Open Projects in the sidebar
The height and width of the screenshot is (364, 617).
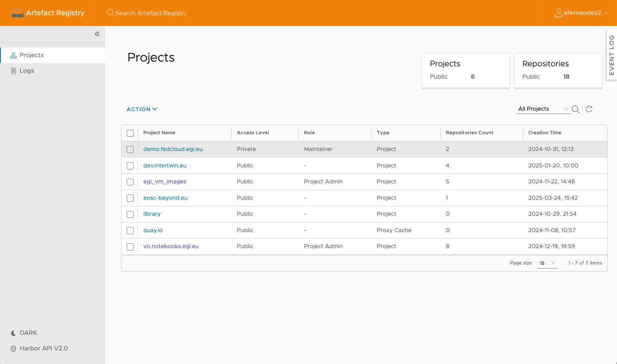tap(53, 55)
